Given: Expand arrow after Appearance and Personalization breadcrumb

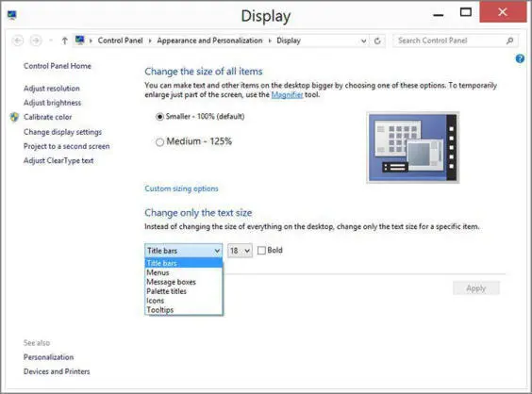Looking at the screenshot, I should point(270,41).
